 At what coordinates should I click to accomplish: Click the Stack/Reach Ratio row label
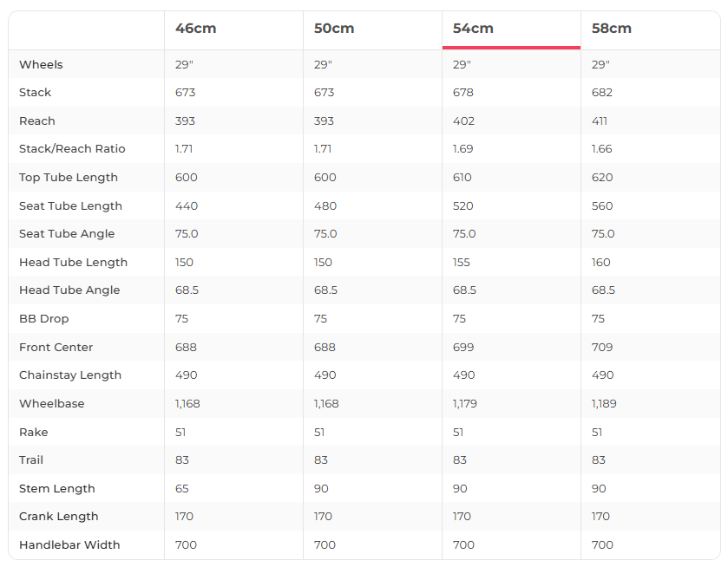pos(72,149)
